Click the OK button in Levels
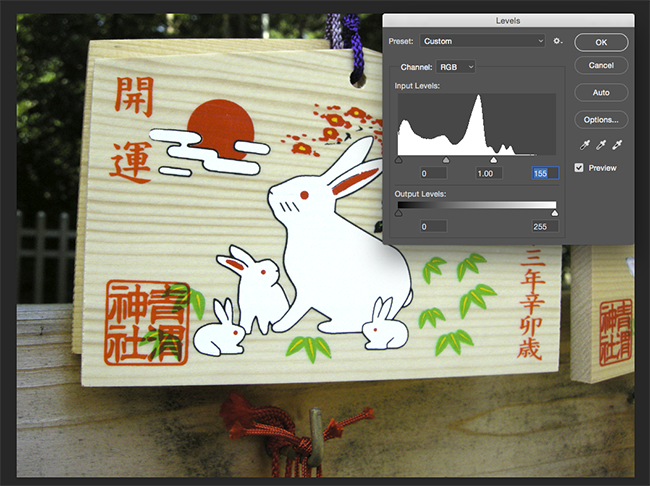 pyautogui.click(x=601, y=42)
